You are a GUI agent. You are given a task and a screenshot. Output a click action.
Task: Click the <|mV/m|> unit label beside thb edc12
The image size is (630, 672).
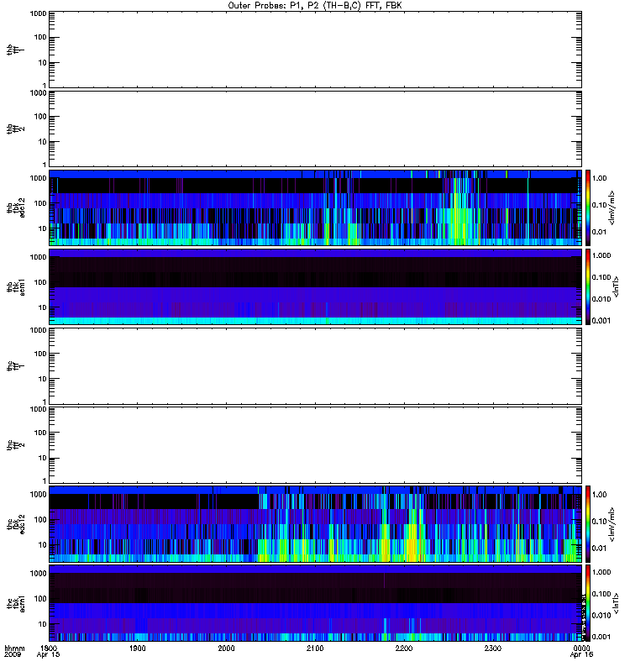pos(612,207)
